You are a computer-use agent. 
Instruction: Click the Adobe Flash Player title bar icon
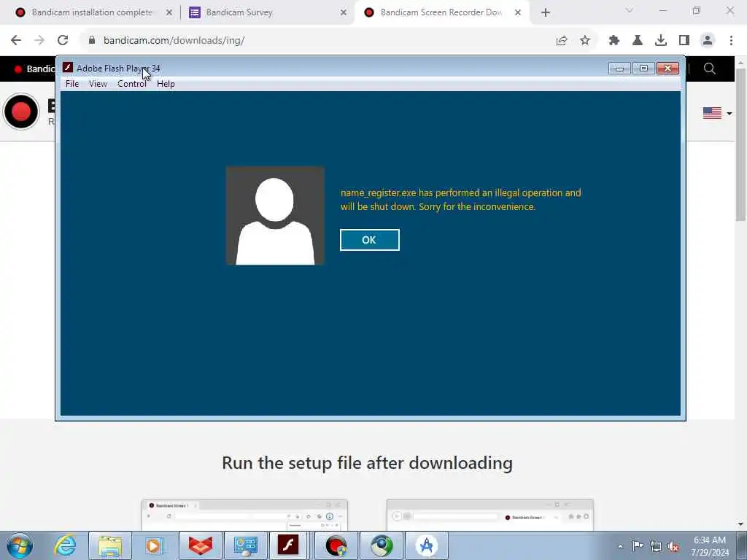pyautogui.click(x=68, y=68)
